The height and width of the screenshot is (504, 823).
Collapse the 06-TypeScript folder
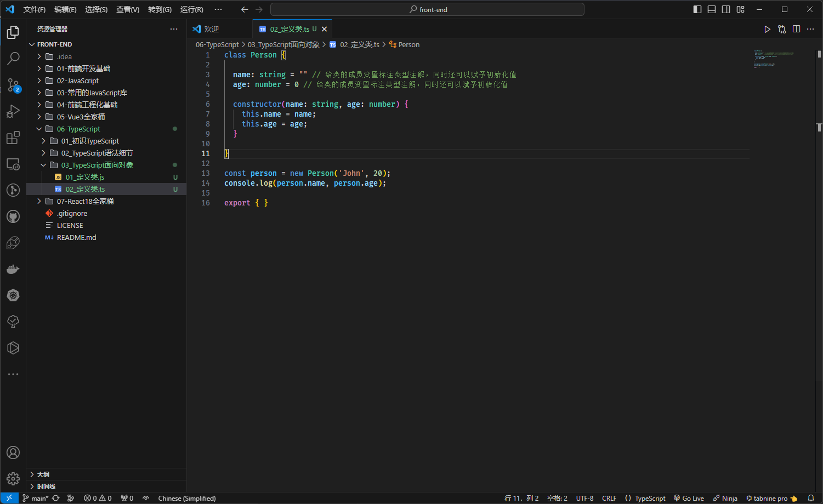point(78,129)
